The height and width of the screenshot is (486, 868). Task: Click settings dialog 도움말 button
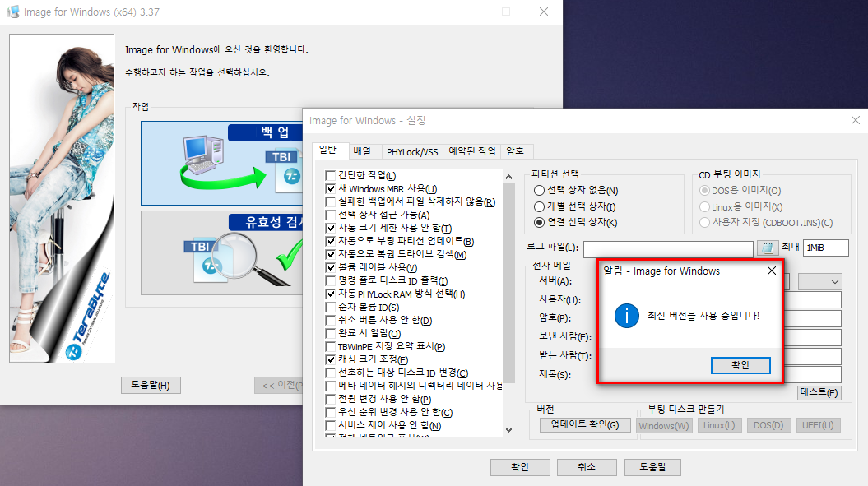[x=652, y=467]
